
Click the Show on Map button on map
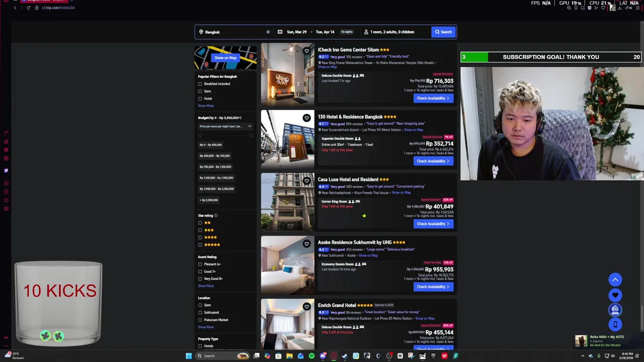225,58
